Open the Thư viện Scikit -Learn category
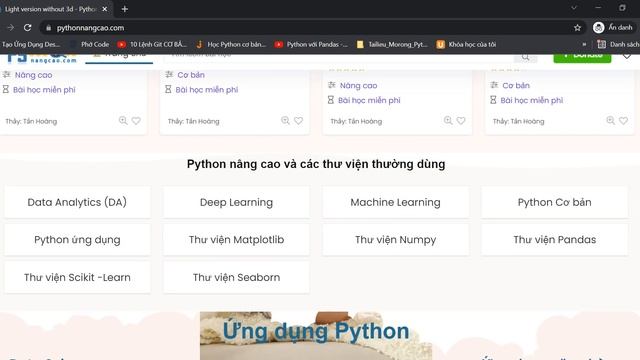The width and height of the screenshot is (640, 360). point(77,277)
